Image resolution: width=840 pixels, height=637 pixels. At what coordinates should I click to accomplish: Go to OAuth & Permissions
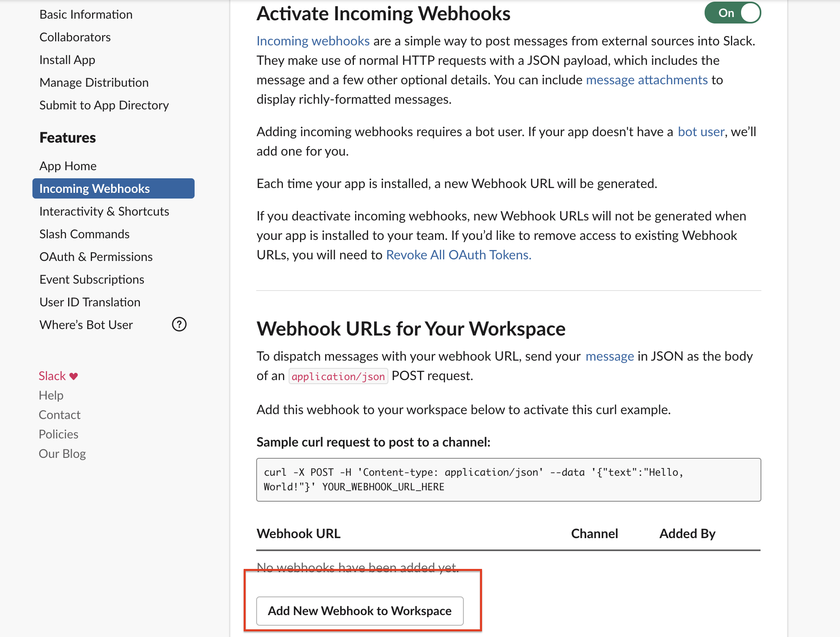coord(96,257)
